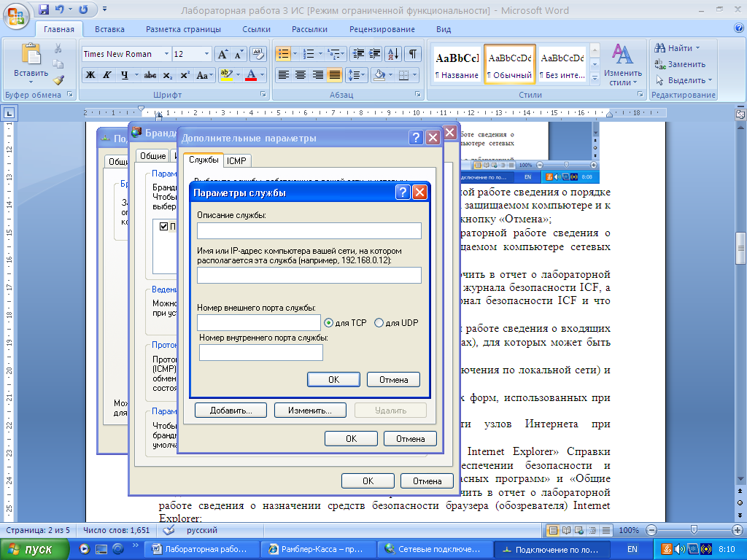Click Отмена in the Параметры службы dialog
This screenshot has width=747, height=560.
pyautogui.click(x=393, y=379)
